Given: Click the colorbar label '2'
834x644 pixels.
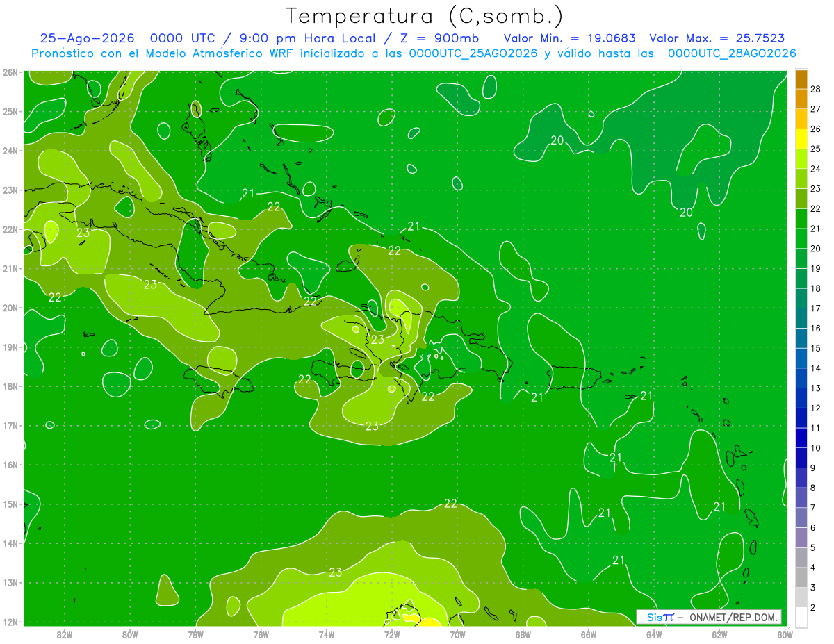Looking at the screenshot, I should (x=813, y=608).
